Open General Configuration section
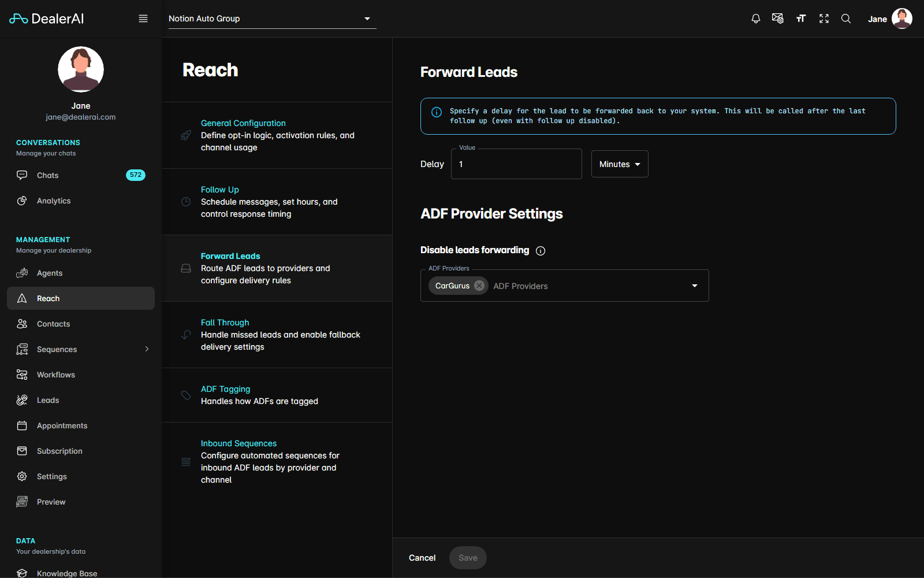924x578 pixels. click(x=277, y=135)
